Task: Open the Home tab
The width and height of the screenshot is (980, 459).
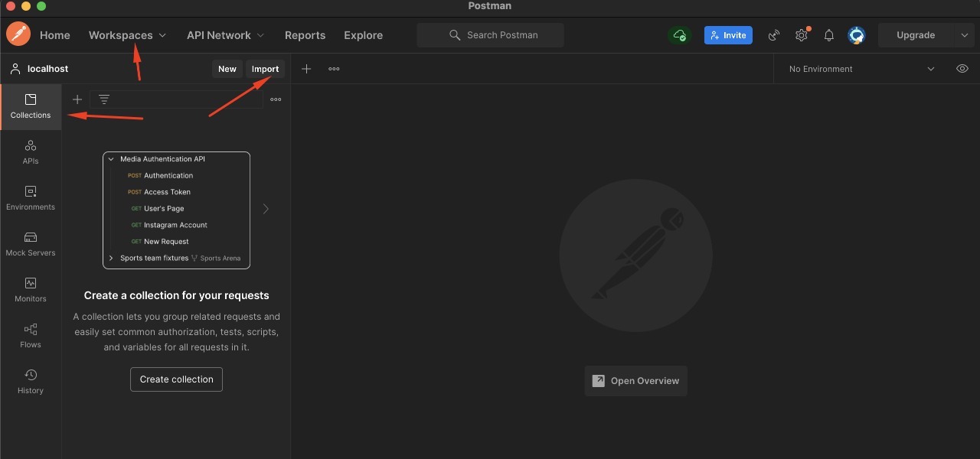Action: [55, 35]
